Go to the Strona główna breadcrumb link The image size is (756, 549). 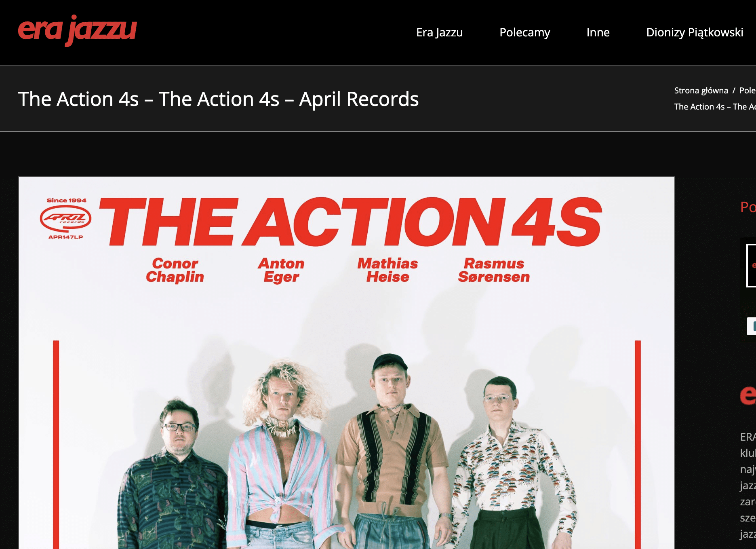click(x=701, y=91)
